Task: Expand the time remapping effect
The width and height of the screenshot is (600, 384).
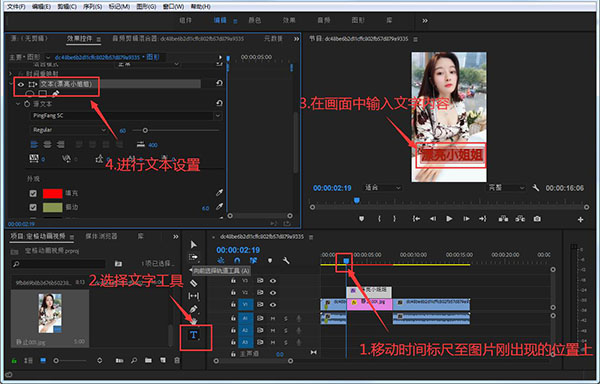Action: click(x=11, y=73)
